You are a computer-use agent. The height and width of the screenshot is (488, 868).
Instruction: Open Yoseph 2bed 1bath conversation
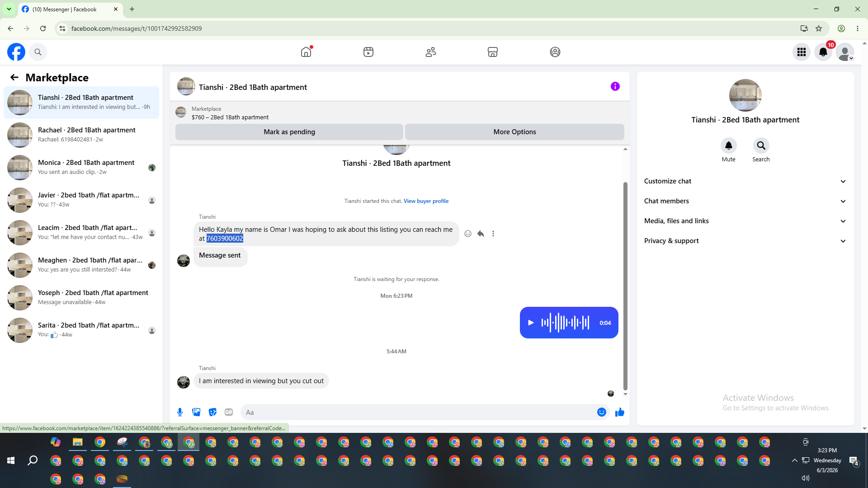pos(81,298)
